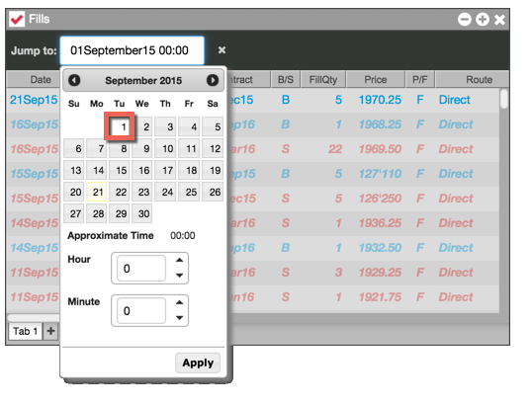Decrease the Hour value arrow

[x=180, y=276]
